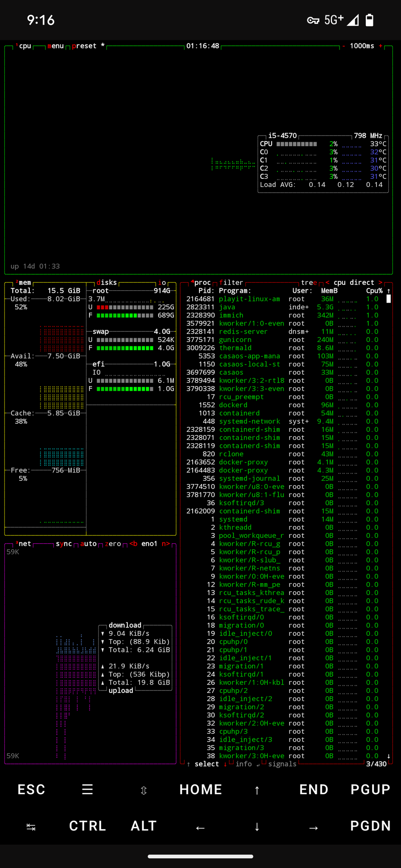
Task: Toggle disk io mode
Action: pos(162,282)
